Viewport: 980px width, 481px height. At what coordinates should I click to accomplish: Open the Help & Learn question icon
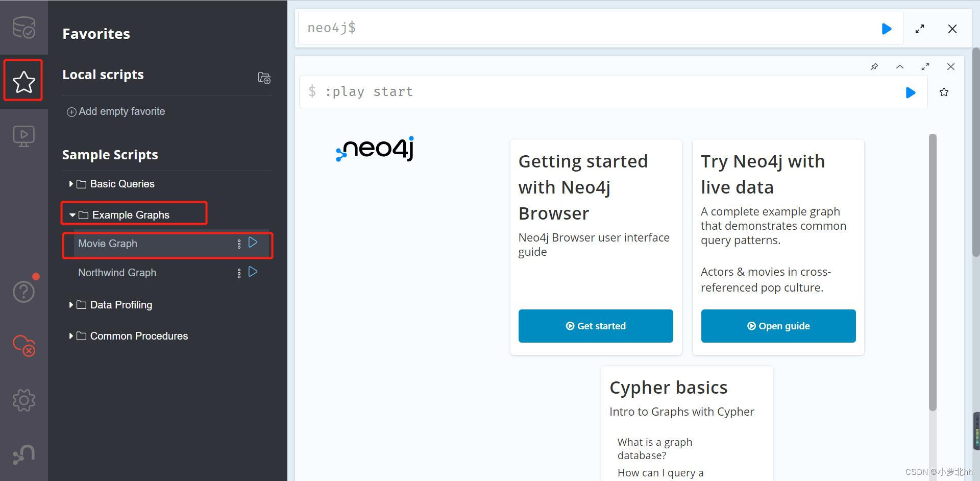click(23, 292)
